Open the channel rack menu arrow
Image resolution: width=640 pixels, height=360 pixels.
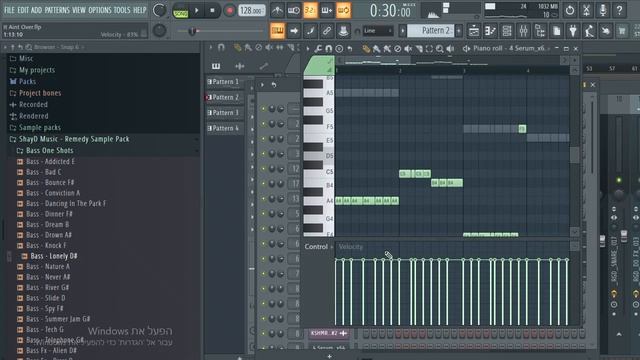[x=262, y=85]
